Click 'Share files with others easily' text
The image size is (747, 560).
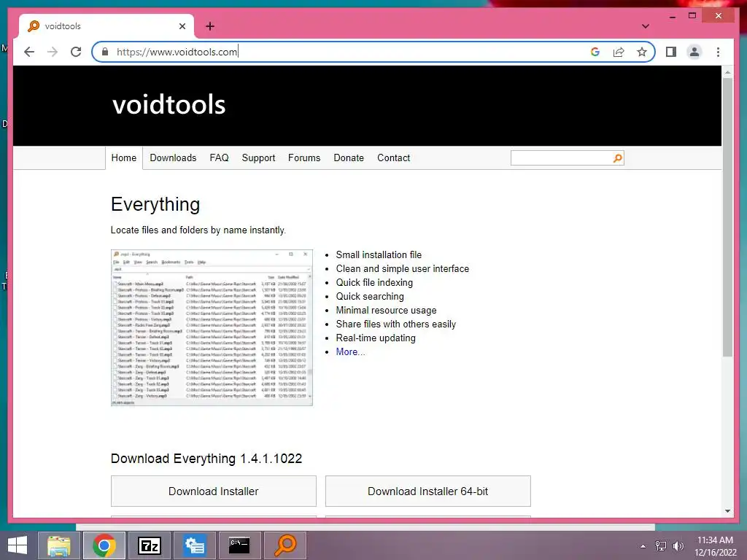[x=396, y=324]
